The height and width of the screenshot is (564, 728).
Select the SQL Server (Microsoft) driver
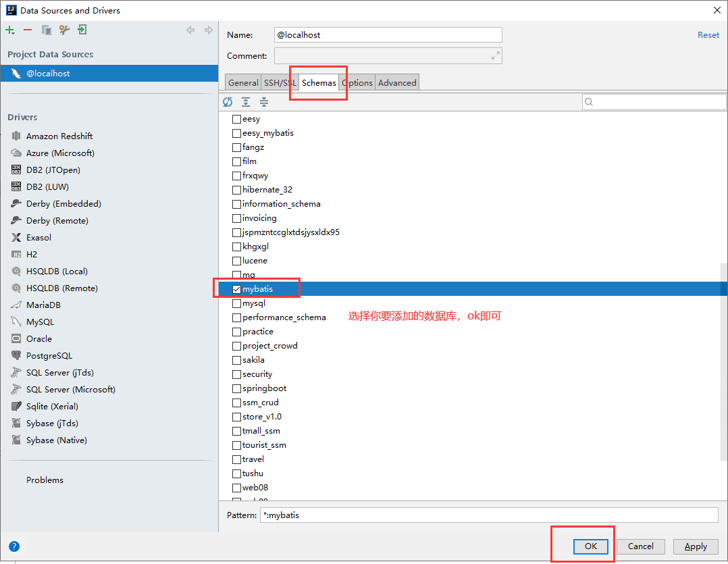pos(70,390)
